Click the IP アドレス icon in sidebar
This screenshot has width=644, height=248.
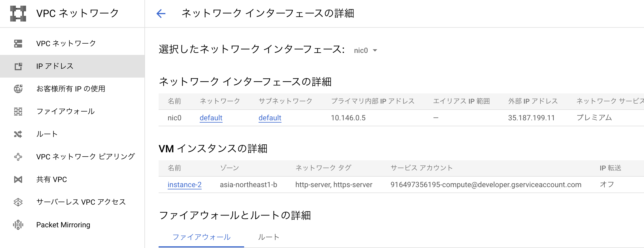[x=18, y=66]
